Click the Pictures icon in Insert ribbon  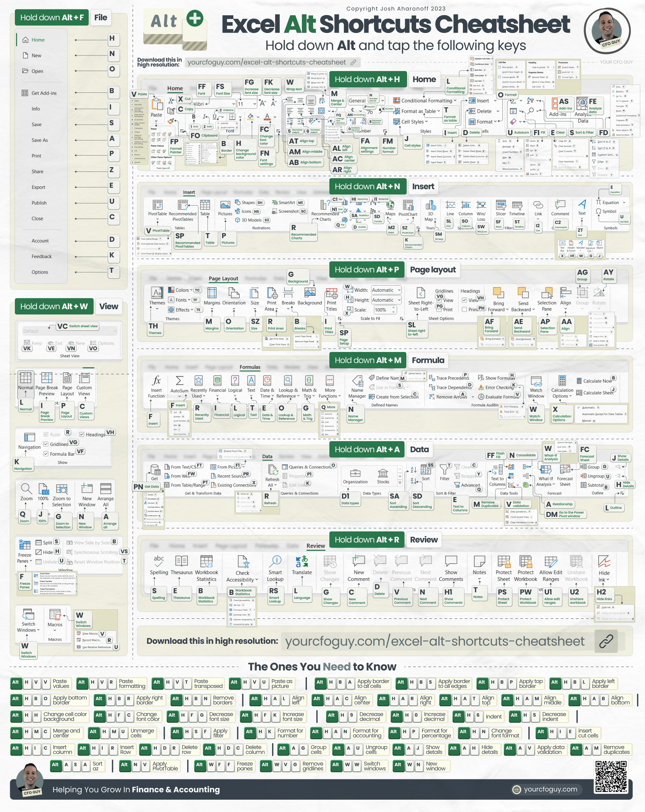coord(225,205)
